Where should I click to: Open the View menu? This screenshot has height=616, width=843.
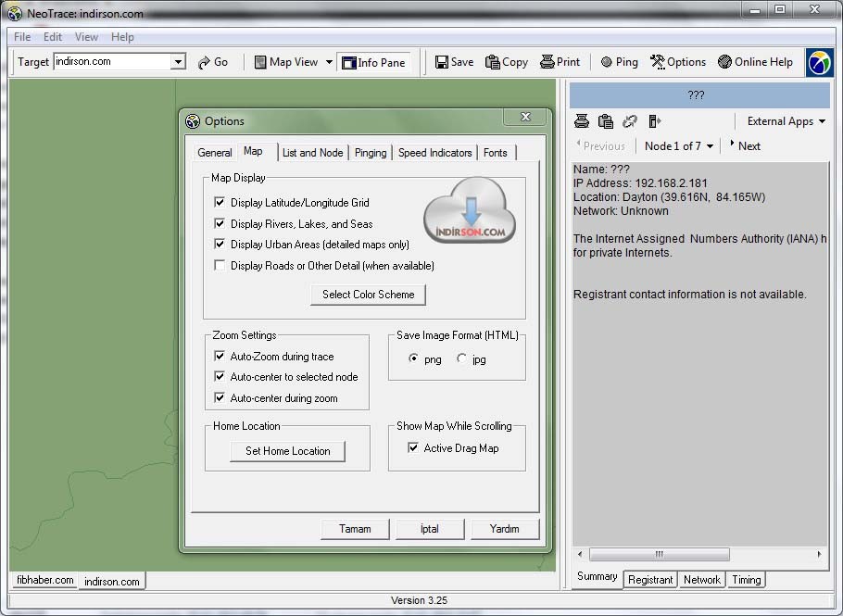(x=86, y=37)
